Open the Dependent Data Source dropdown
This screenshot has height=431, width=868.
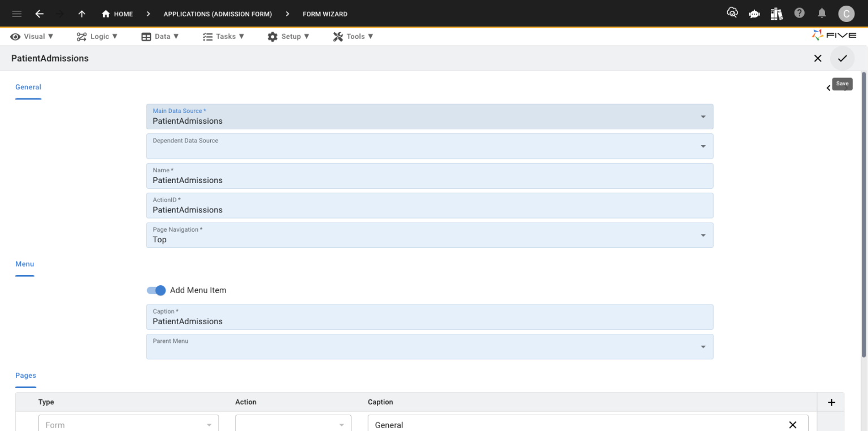point(703,146)
